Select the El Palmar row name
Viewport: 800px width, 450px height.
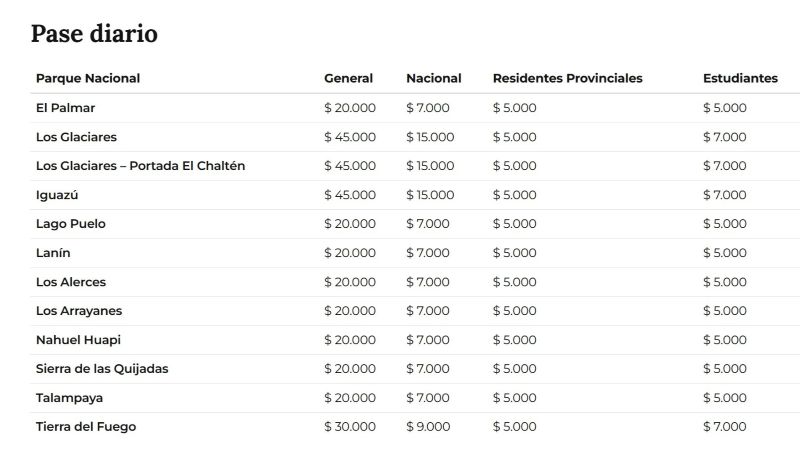point(65,108)
